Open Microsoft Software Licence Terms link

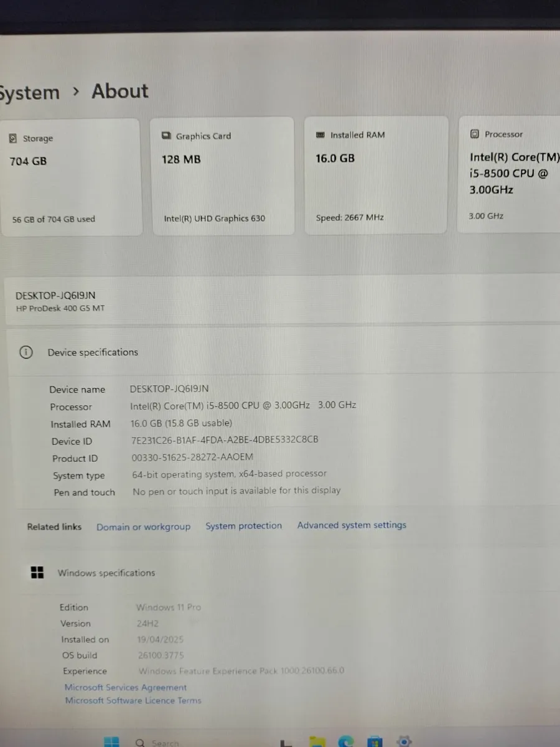(133, 700)
